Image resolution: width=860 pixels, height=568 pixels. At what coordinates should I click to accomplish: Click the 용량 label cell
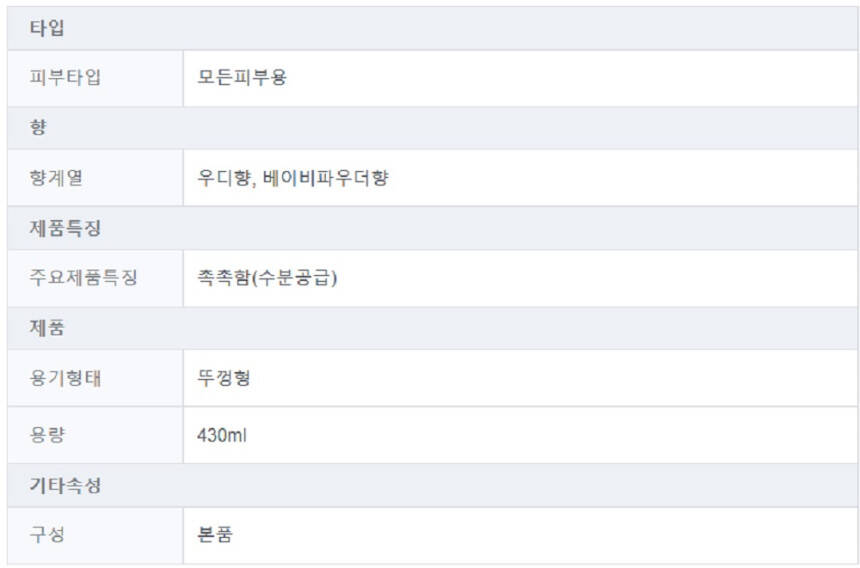tap(47, 435)
